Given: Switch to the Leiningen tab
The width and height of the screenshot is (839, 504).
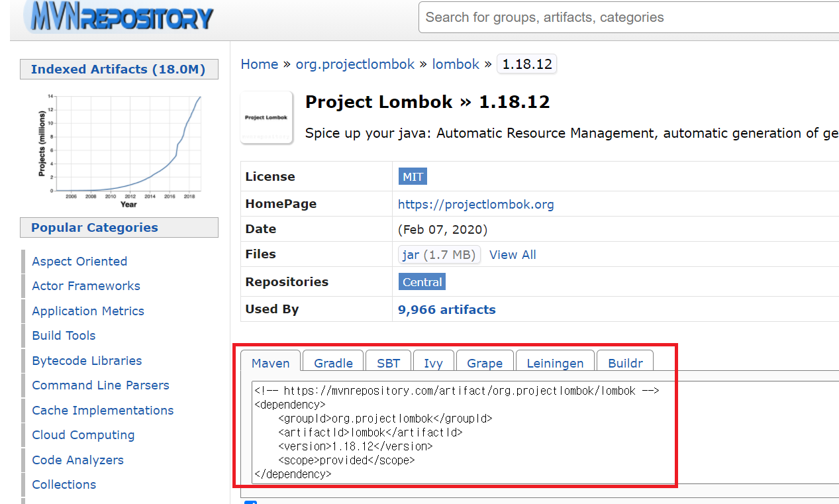Looking at the screenshot, I should click(x=555, y=363).
